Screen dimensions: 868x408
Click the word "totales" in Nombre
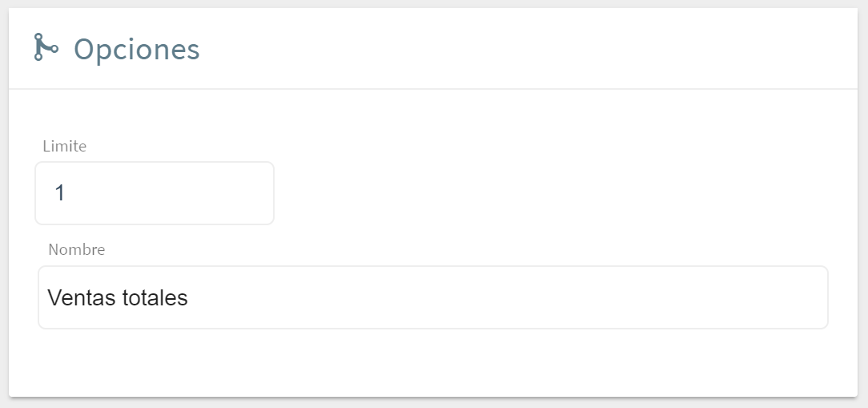click(x=155, y=298)
